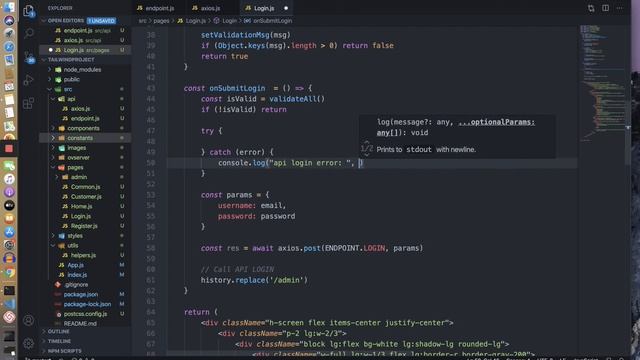640x360 pixels.
Task: Click the minimap code overview
Action: 602,84
